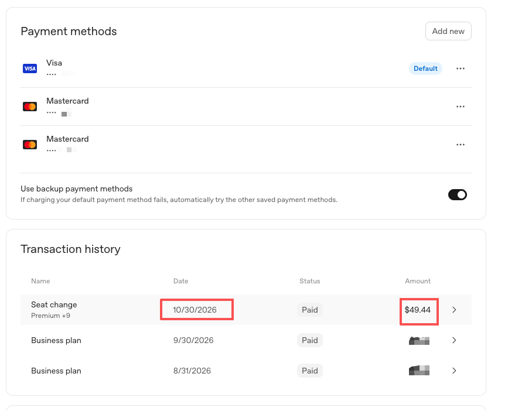Screen dimensions: 532x411
Task: Click the "Premium +9" subtitle
Action: [50, 316]
